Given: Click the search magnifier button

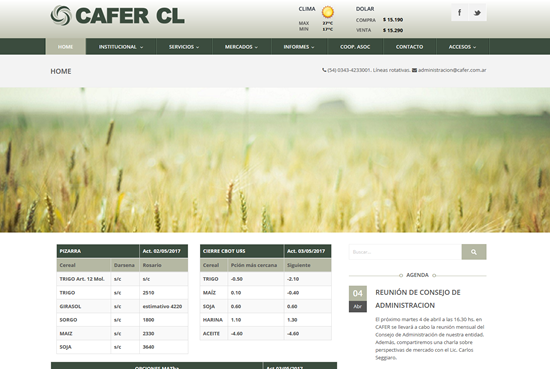Looking at the screenshot, I should point(474,252).
